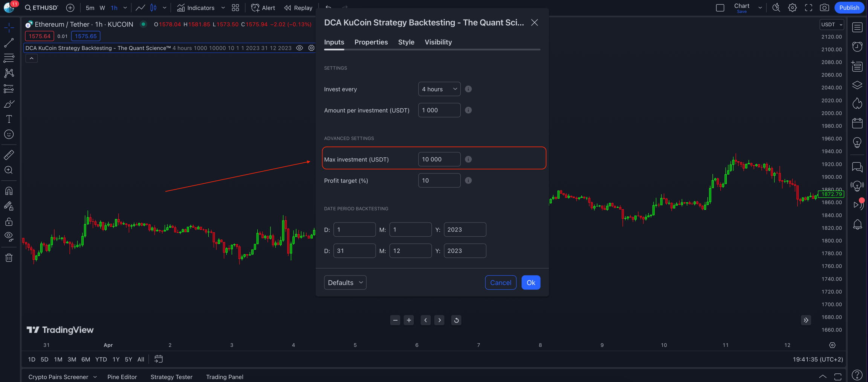Select the Text annotation tool
The image size is (868, 382).
tap(9, 119)
